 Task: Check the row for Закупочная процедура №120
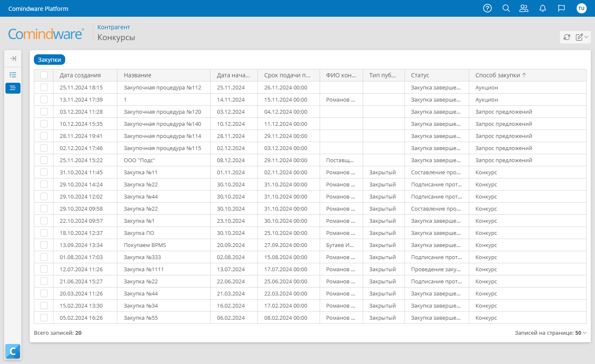[x=44, y=112]
